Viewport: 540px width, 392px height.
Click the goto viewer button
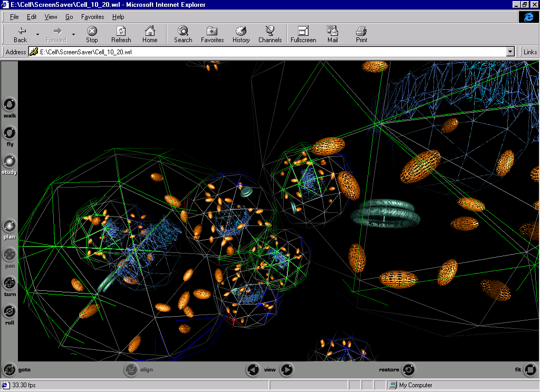tap(9, 370)
